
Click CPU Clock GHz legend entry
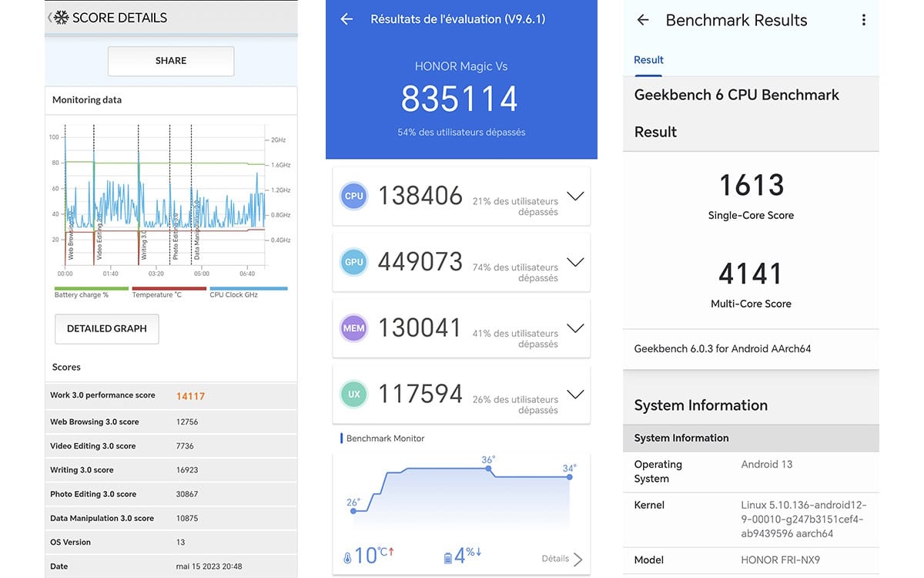(x=248, y=292)
